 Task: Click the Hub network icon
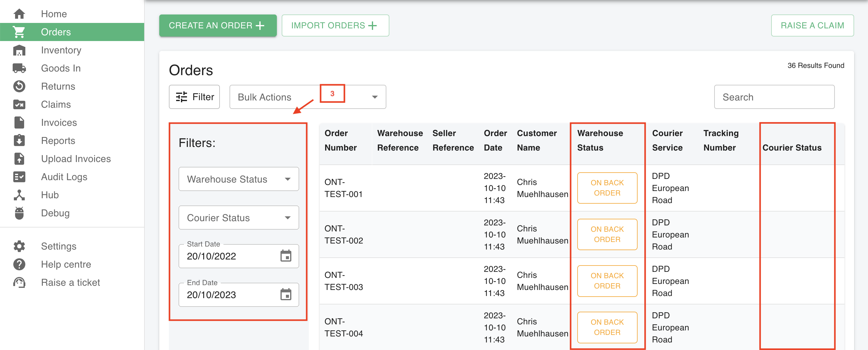point(19,195)
